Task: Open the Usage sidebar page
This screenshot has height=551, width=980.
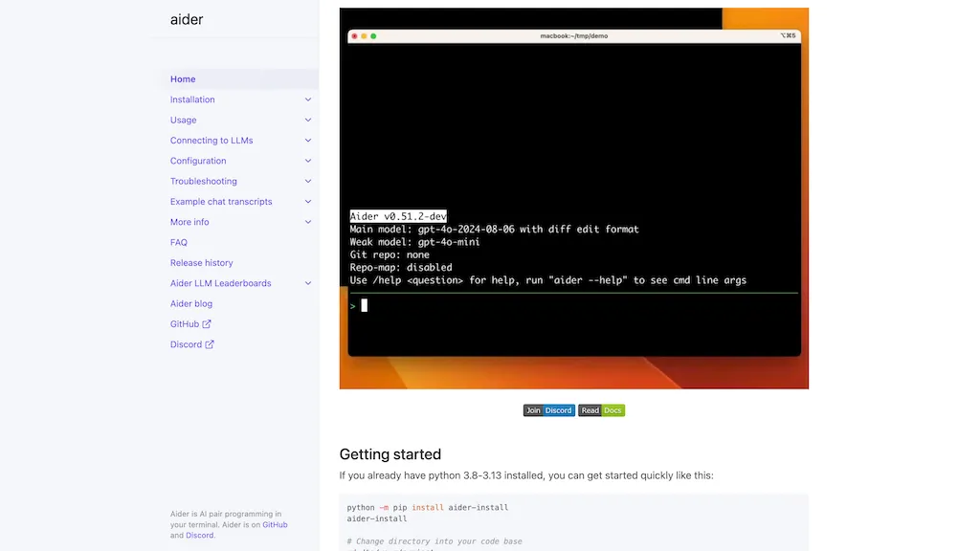Action: (183, 120)
